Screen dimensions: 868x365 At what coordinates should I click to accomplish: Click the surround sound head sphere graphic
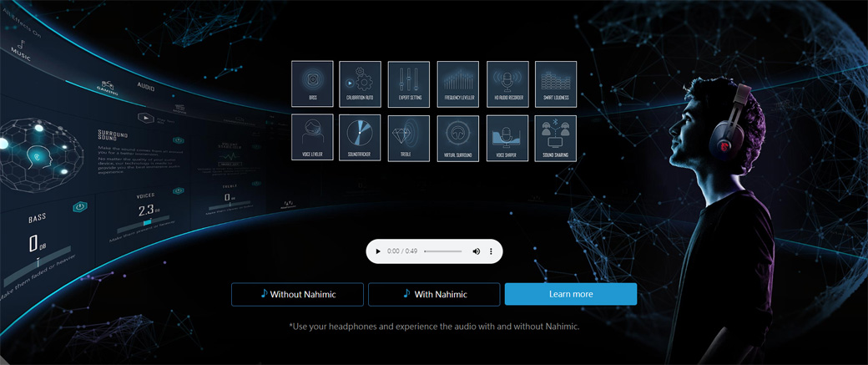point(42,154)
